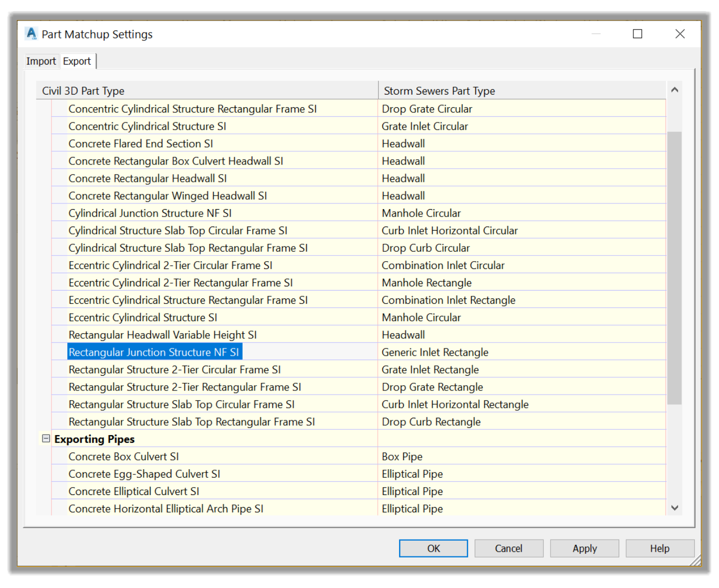Click the Combination Inlet Circular cell
The image size is (719, 588).
coord(522,265)
